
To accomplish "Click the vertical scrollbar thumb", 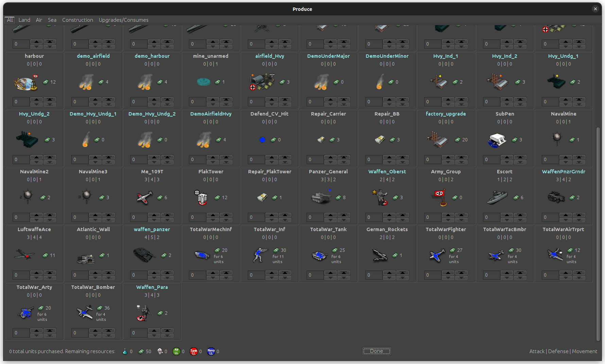I will click(x=598, y=234).
